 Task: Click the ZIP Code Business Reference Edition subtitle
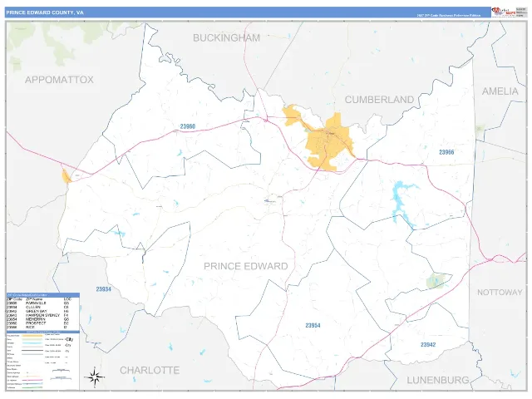[x=448, y=16]
